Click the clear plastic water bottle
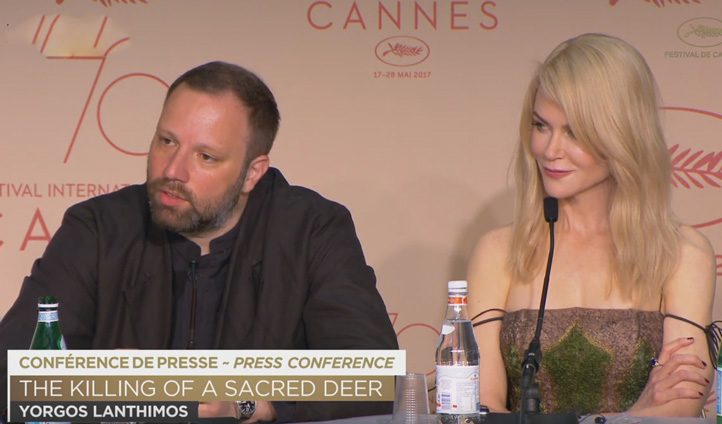722x424 pixels. click(457, 352)
